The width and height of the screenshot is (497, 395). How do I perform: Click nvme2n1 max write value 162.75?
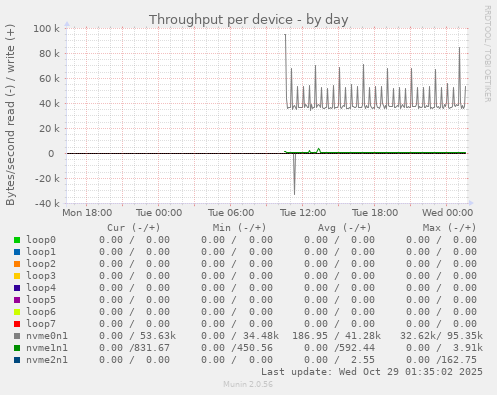coord(459,360)
